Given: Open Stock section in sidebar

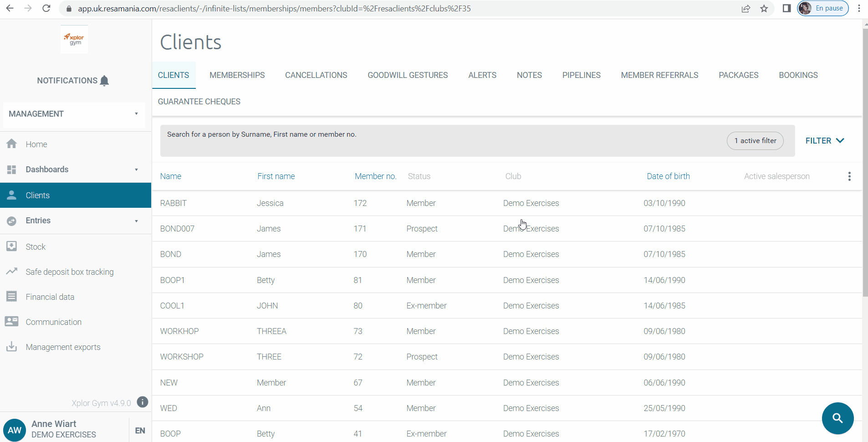Looking at the screenshot, I should point(36,247).
